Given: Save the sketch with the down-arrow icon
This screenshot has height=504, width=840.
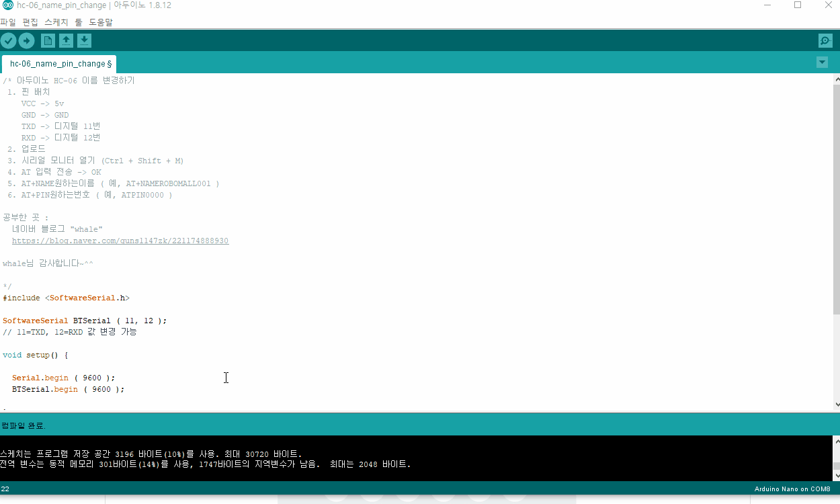Looking at the screenshot, I should tap(84, 41).
